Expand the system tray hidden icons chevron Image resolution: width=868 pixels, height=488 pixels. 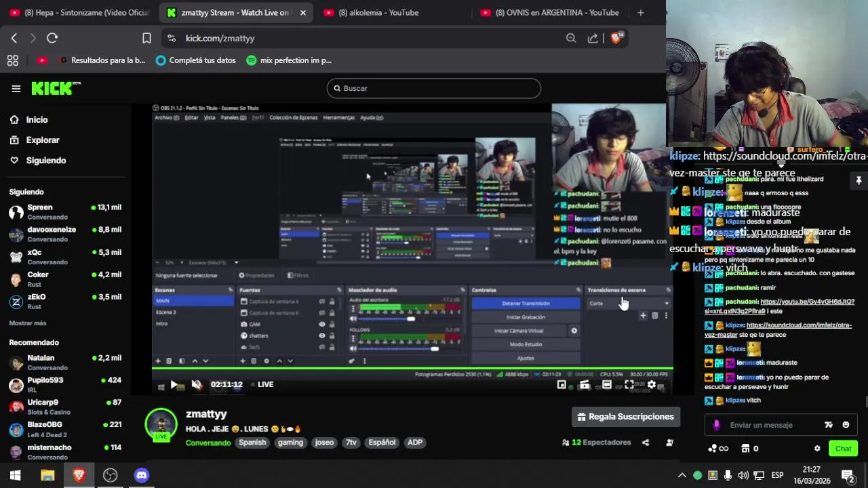(682, 475)
